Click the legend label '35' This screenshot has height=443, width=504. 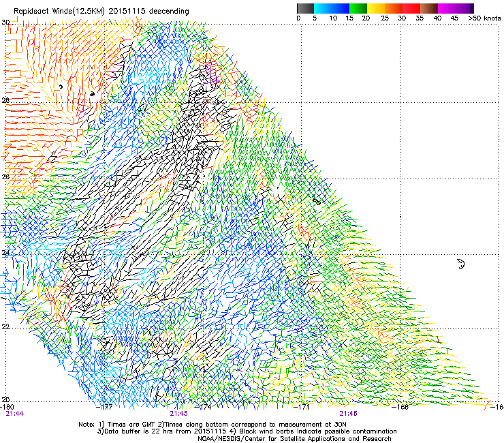tap(420, 18)
